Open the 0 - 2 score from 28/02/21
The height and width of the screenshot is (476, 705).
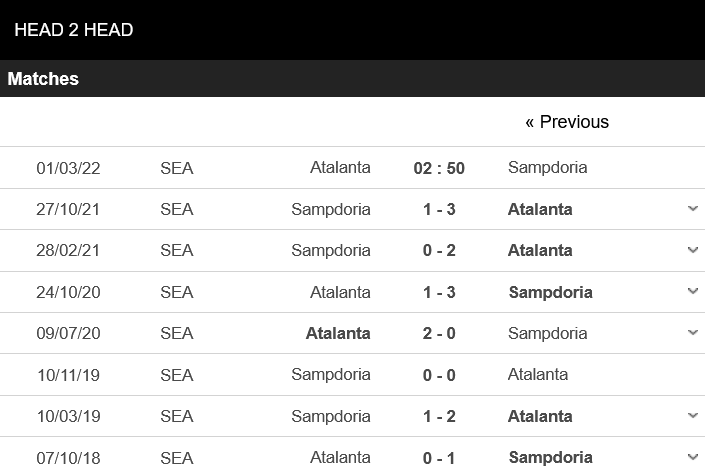(x=439, y=250)
